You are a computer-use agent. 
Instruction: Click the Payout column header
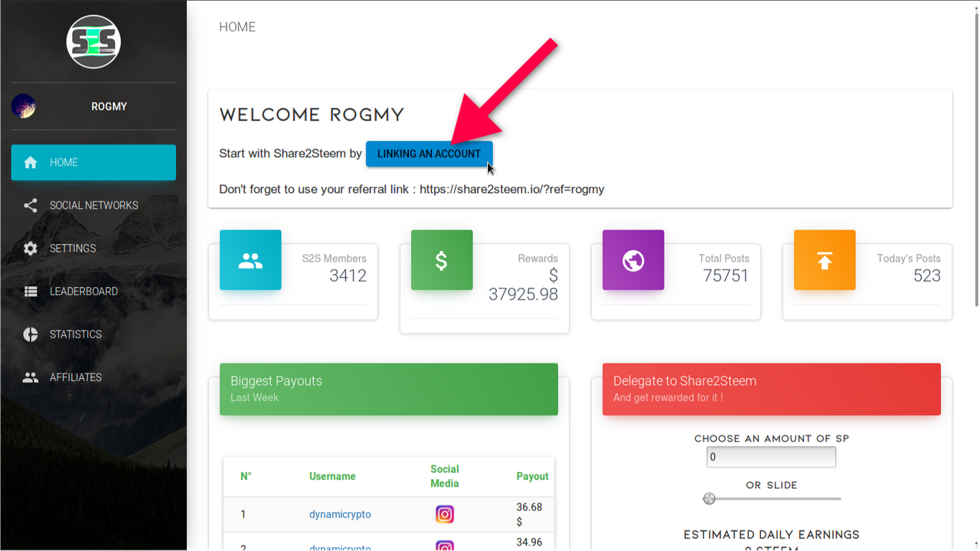coord(532,476)
